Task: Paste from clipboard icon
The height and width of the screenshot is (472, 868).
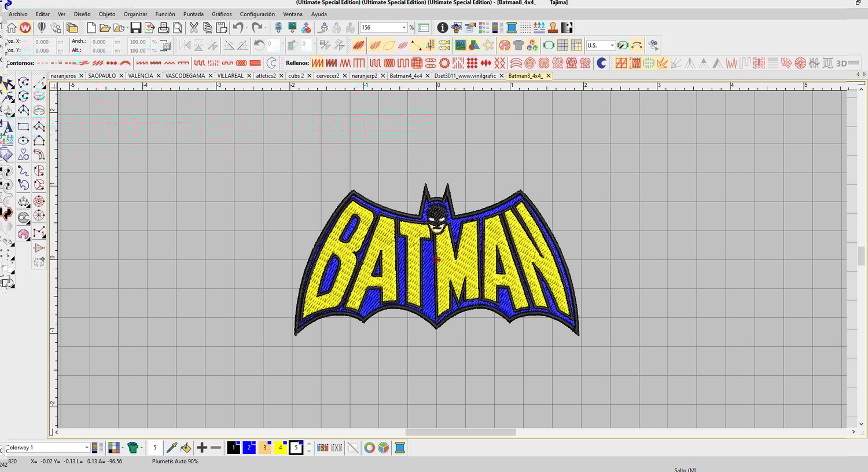Action: pos(221,27)
